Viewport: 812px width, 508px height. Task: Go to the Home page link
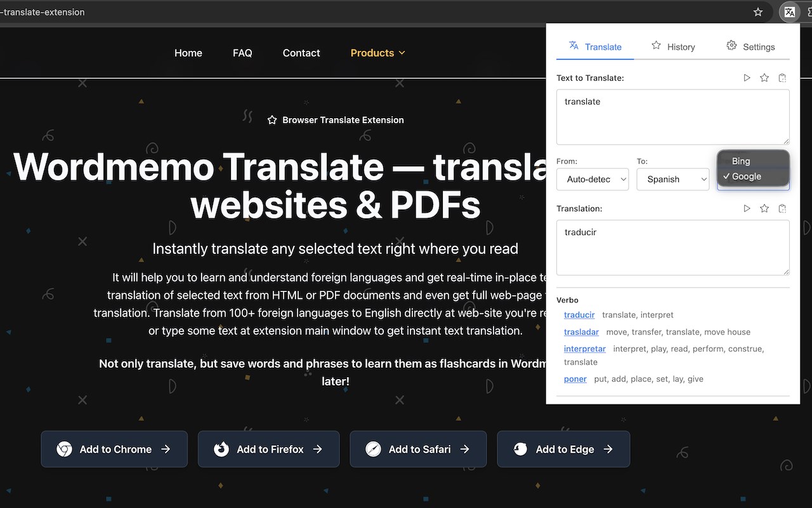[188, 53]
